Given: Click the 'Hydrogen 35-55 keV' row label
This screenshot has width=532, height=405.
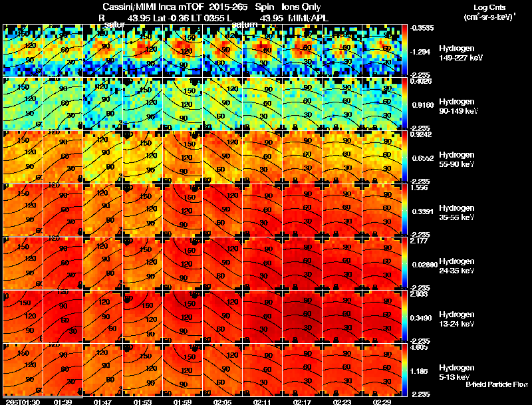Looking at the screenshot, I should point(457,213).
